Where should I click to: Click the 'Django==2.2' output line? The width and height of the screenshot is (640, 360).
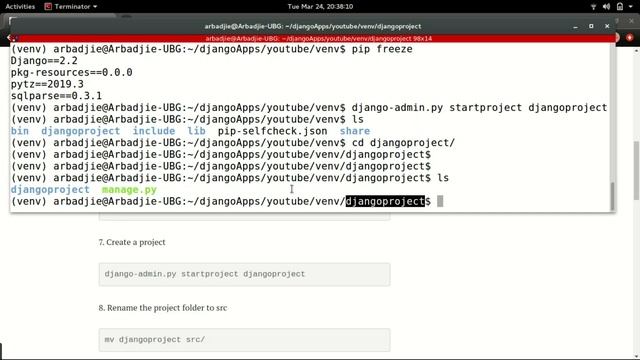pyautogui.click(x=44, y=61)
